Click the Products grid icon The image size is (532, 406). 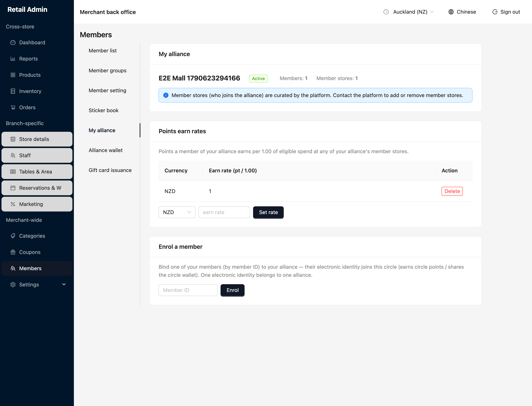tap(13, 75)
